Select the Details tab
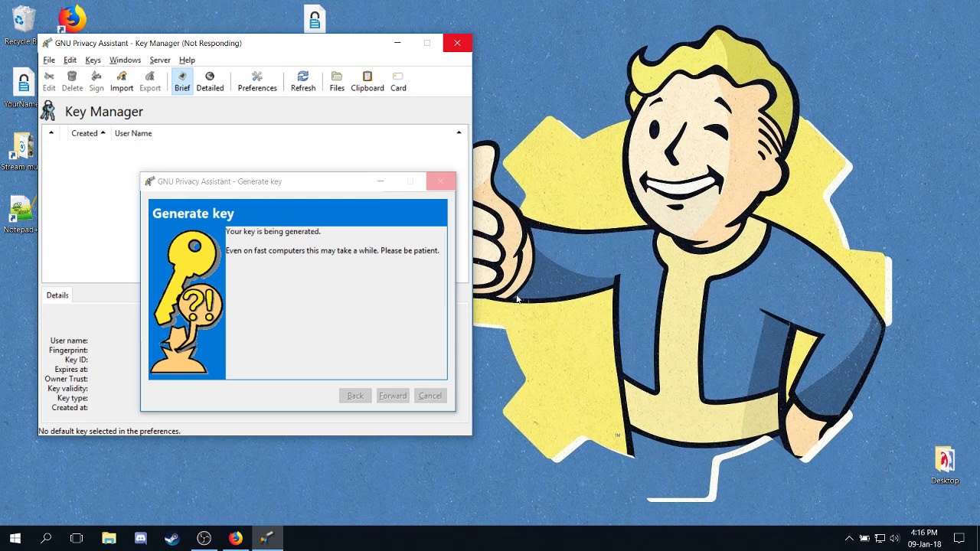This screenshot has width=980, height=551. tap(57, 295)
